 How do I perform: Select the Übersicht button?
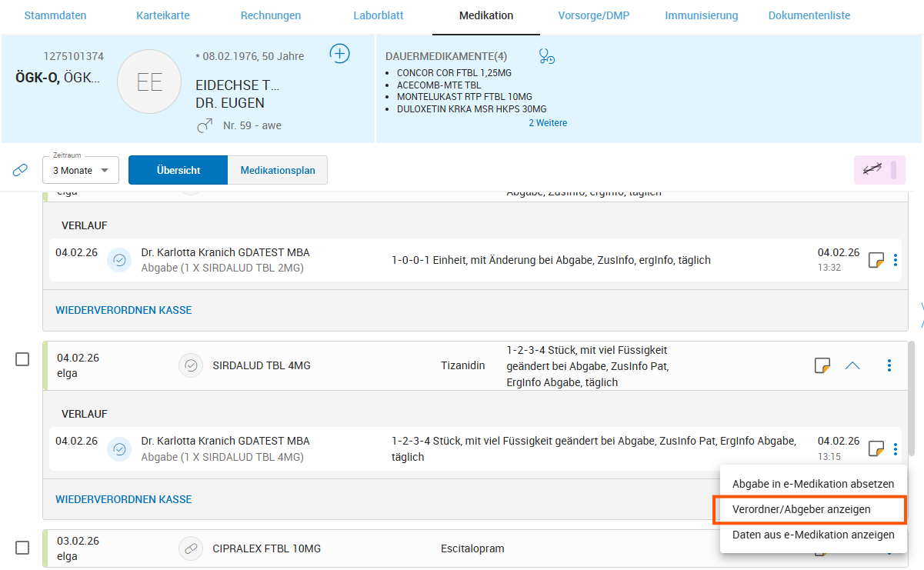click(178, 170)
